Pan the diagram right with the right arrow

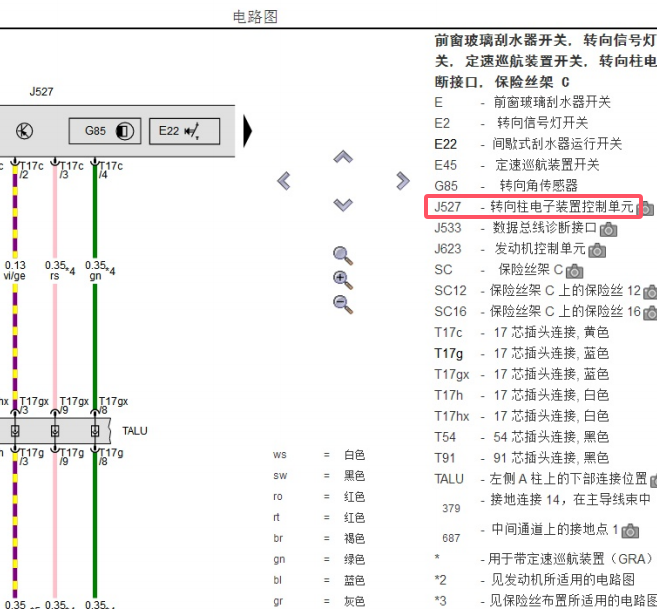[x=403, y=181]
